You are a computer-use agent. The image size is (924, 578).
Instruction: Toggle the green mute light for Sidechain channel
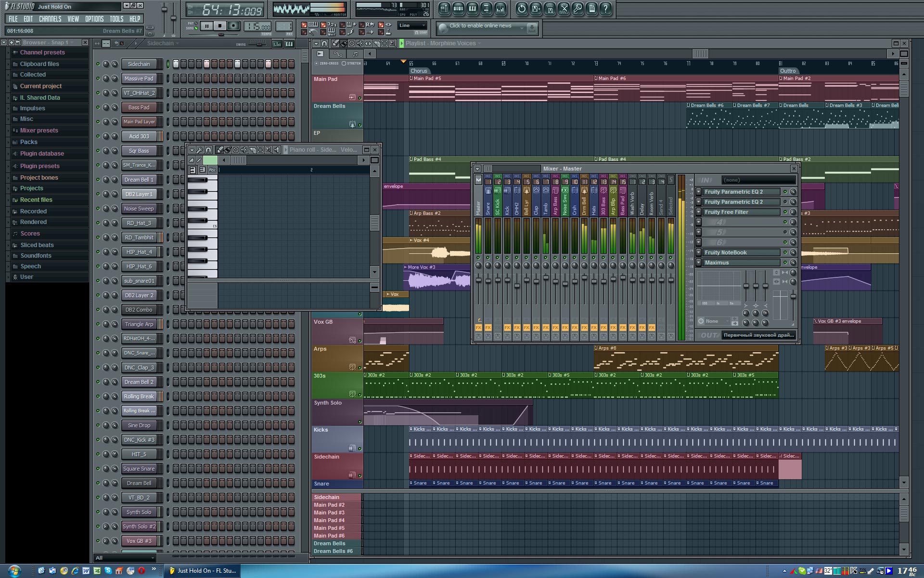pyautogui.click(x=98, y=64)
